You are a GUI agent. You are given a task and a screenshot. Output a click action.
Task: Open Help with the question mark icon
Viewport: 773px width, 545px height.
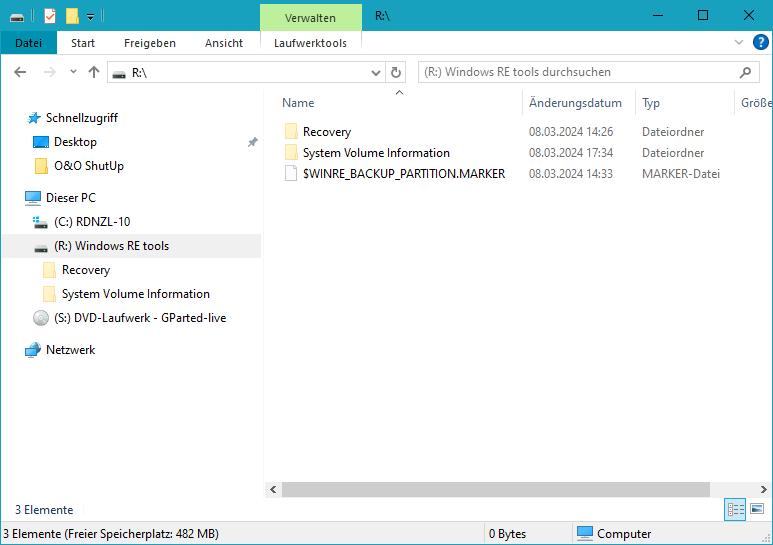760,42
